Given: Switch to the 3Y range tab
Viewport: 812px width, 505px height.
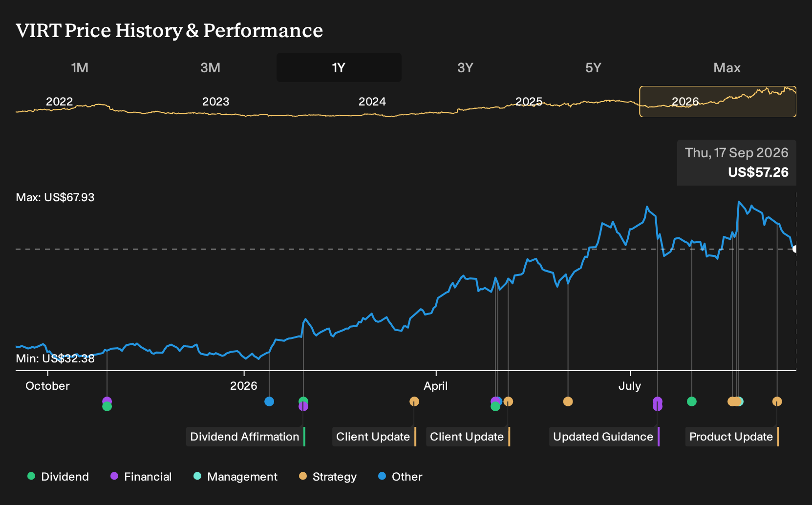Looking at the screenshot, I should point(465,67).
